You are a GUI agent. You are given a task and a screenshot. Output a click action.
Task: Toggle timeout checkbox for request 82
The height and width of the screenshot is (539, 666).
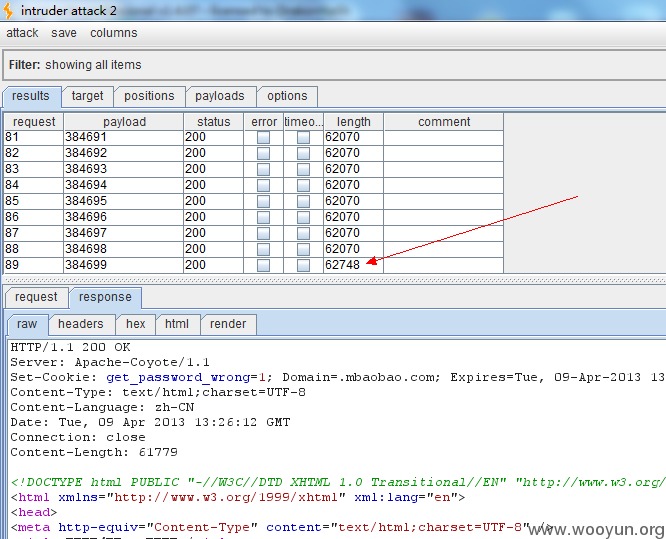point(303,153)
